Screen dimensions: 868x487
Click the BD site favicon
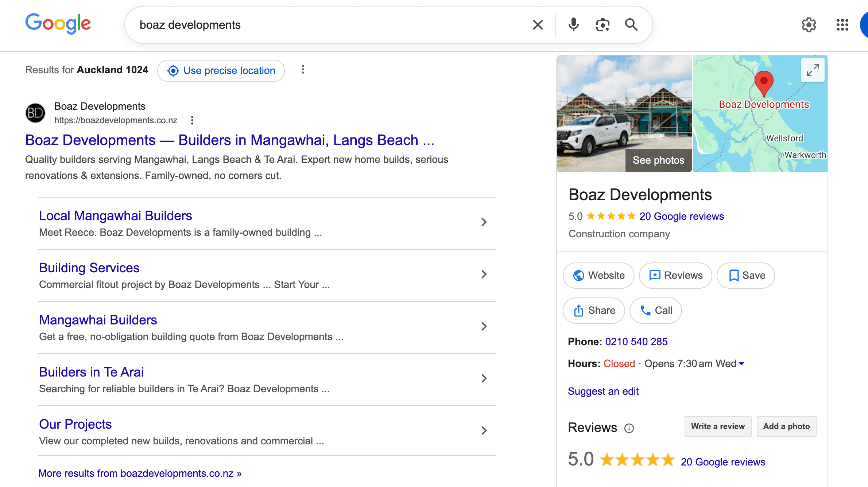tap(35, 113)
